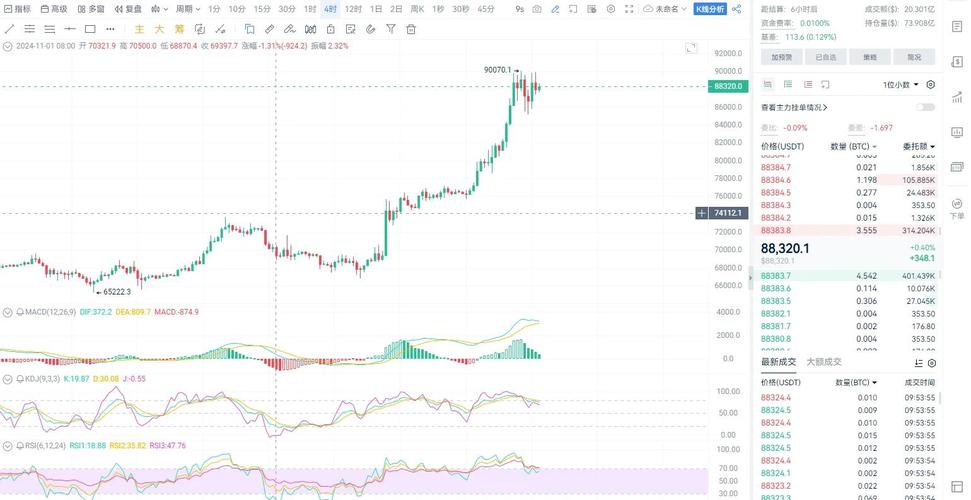Collapse the main candle info header chevron
The image size is (971, 500).
(x=7, y=46)
